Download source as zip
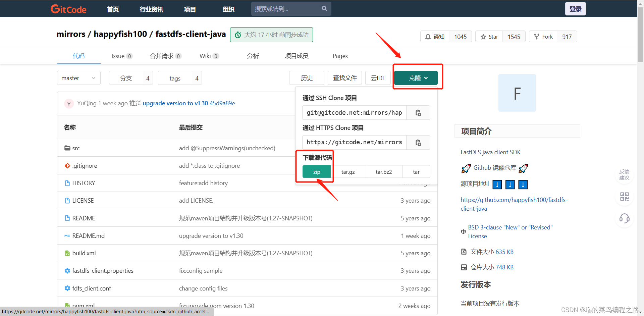The height and width of the screenshot is (316, 644). coord(317,172)
